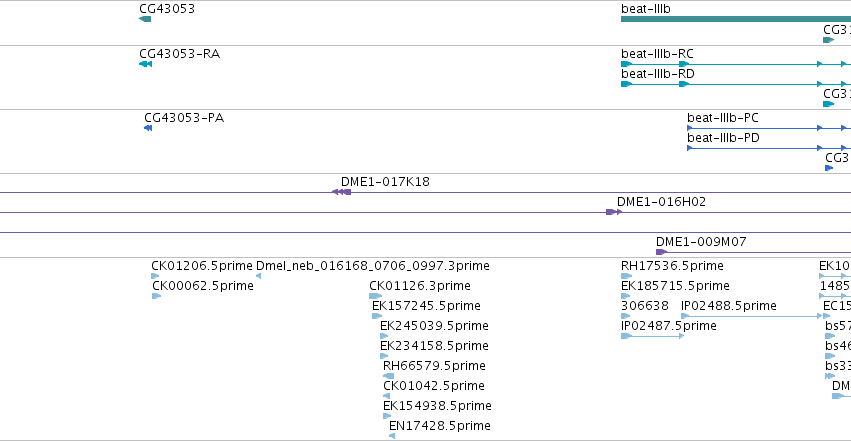The height and width of the screenshot is (441, 851).
Task: Click the CG43053-RA transcript arrow
Action: coord(145,64)
